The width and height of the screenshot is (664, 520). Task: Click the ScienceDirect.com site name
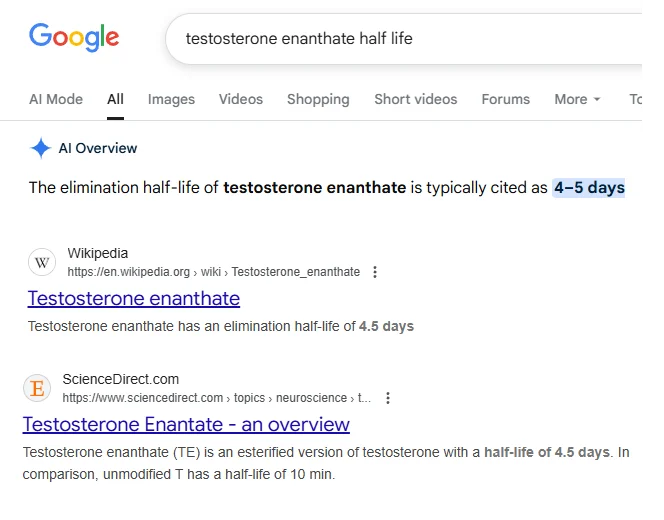pyautogui.click(x=121, y=379)
